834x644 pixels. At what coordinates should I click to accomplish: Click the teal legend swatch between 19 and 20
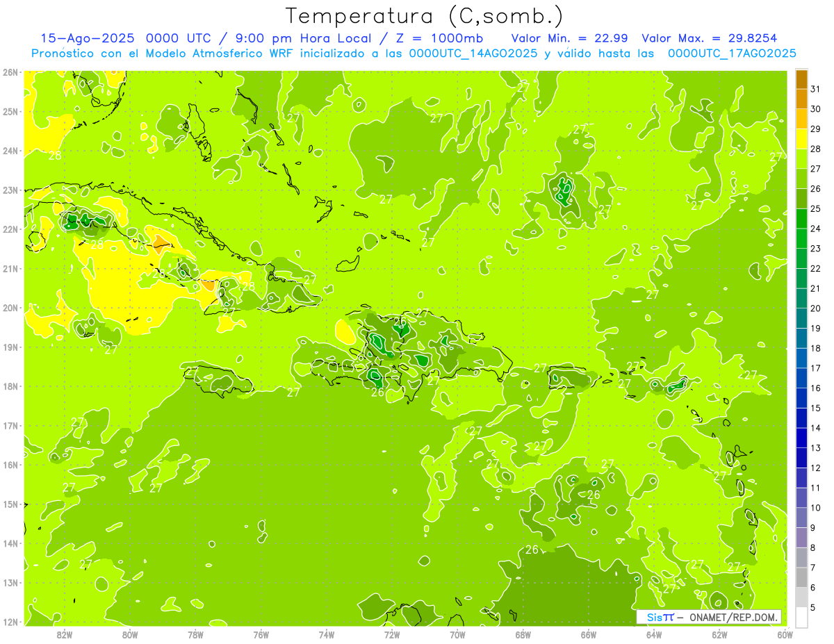801,318
